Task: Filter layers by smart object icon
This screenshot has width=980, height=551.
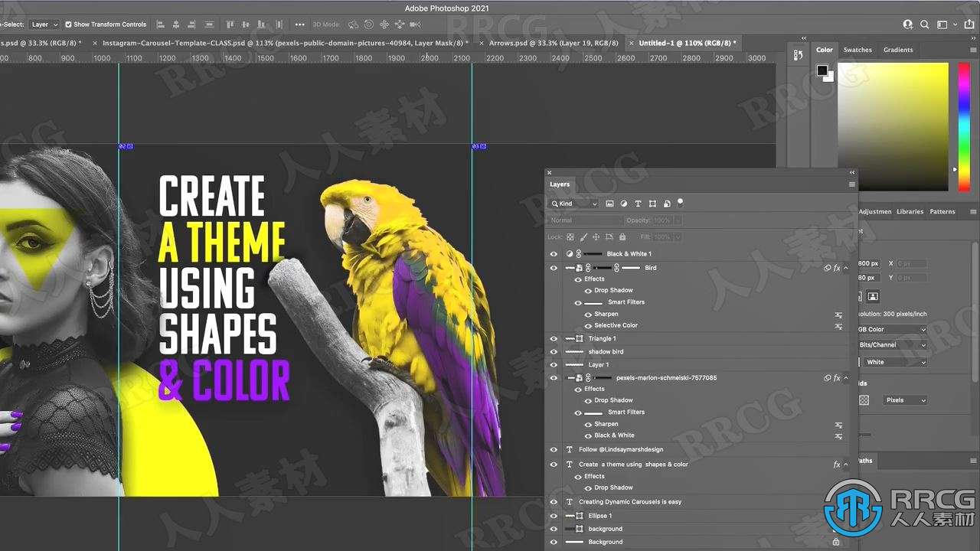Action: pos(667,204)
